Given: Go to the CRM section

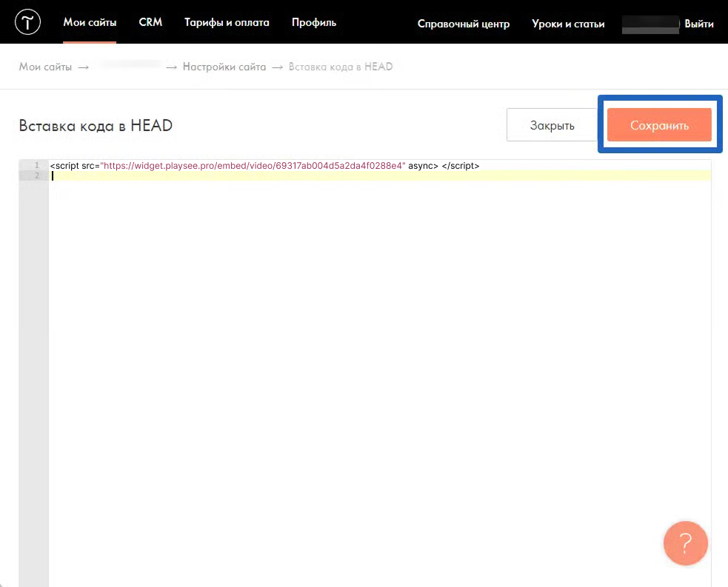Looking at the screenshot, I should tap(150, 23).
